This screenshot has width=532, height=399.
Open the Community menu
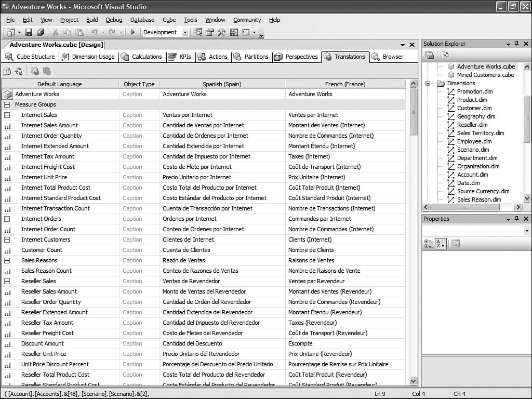click(x=247, y=20)
